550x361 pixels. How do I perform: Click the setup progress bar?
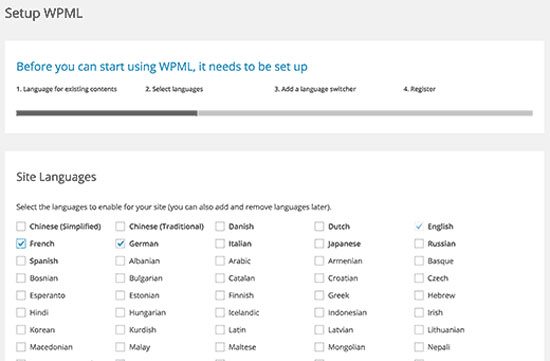tap(274, 113)
